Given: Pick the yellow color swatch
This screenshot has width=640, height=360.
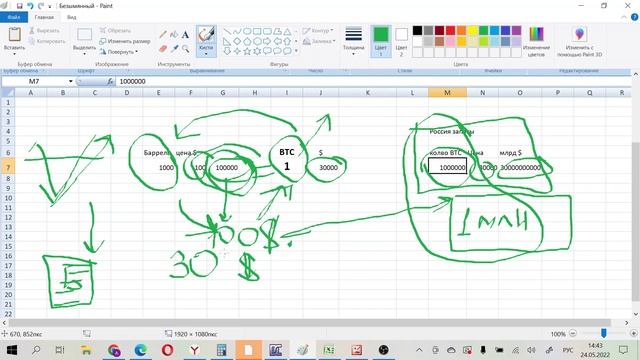Looking at the screenshot, I should point(472,31).
